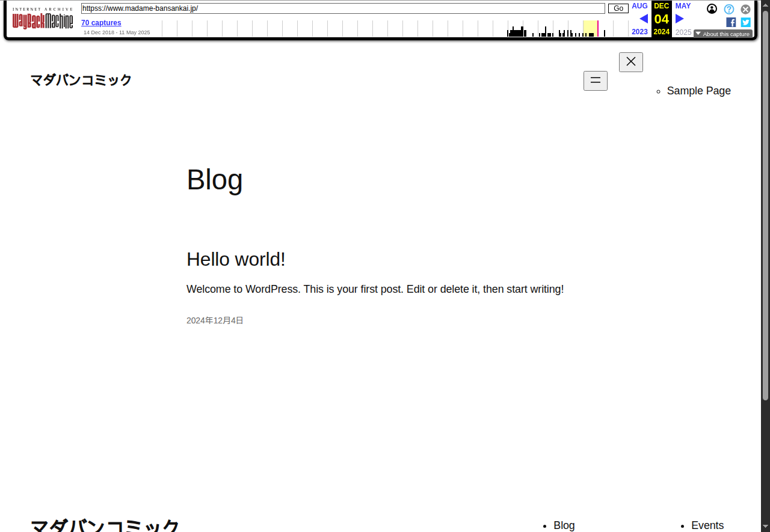Image resolution: width=770 pixels, height=532 pixels.
Task: Open the user account icon
Action: click(712, 9)
